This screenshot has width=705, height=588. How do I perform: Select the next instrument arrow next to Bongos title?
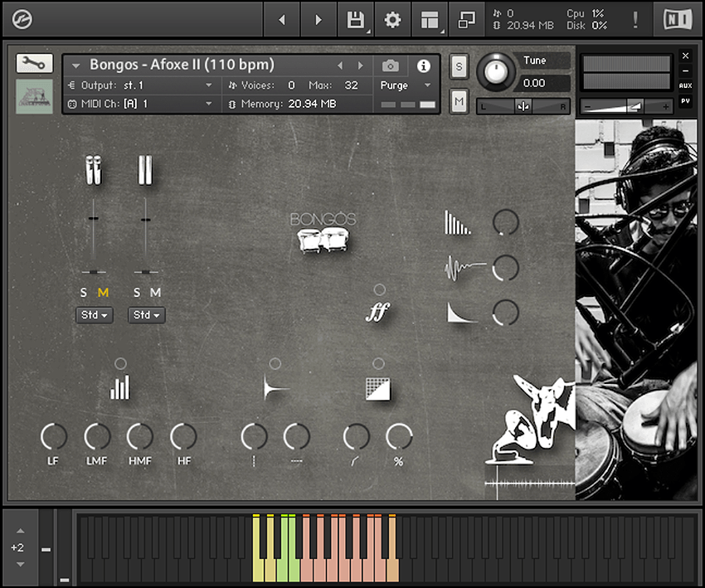tap(360, 66)
